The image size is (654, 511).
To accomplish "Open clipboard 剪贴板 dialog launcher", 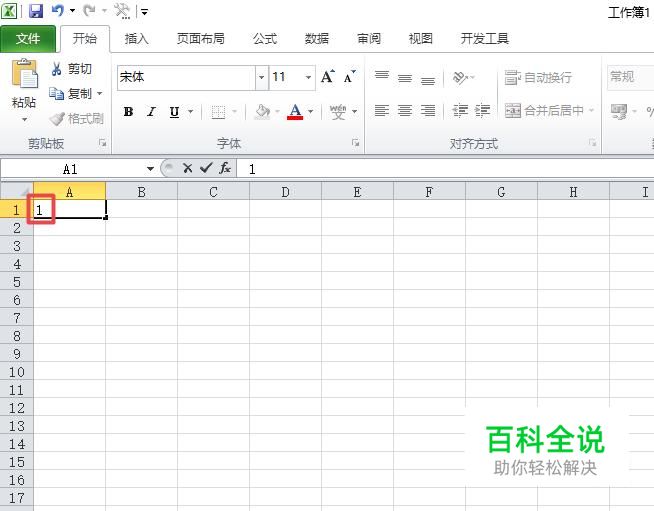I will pyautogui.click(x=102, y=143).
